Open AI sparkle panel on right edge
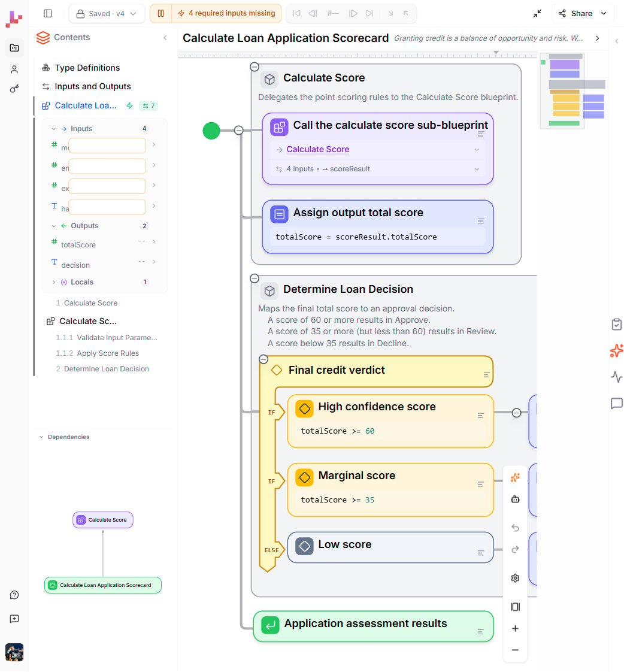This screenshot has width=624, height=672. (x=617, y=350)
